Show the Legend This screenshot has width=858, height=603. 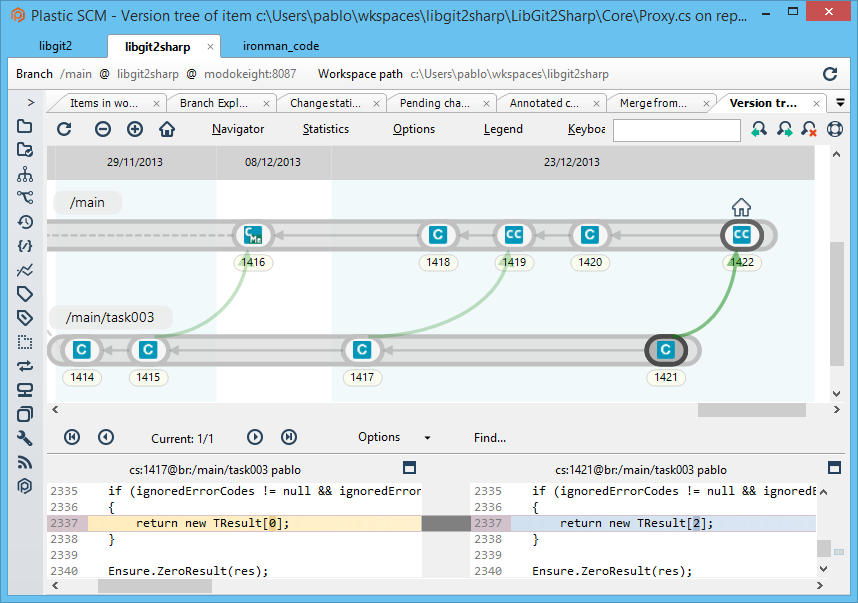[x=503, y=129]
